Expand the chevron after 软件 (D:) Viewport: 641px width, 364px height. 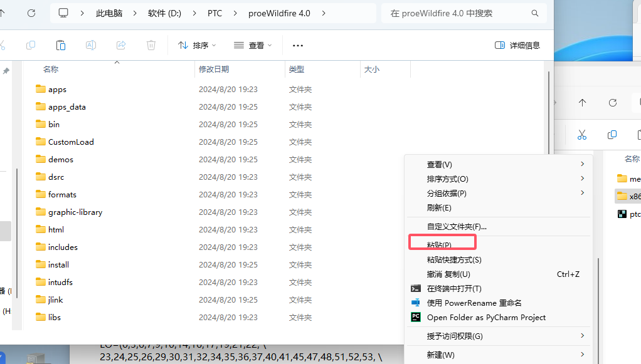194,13
